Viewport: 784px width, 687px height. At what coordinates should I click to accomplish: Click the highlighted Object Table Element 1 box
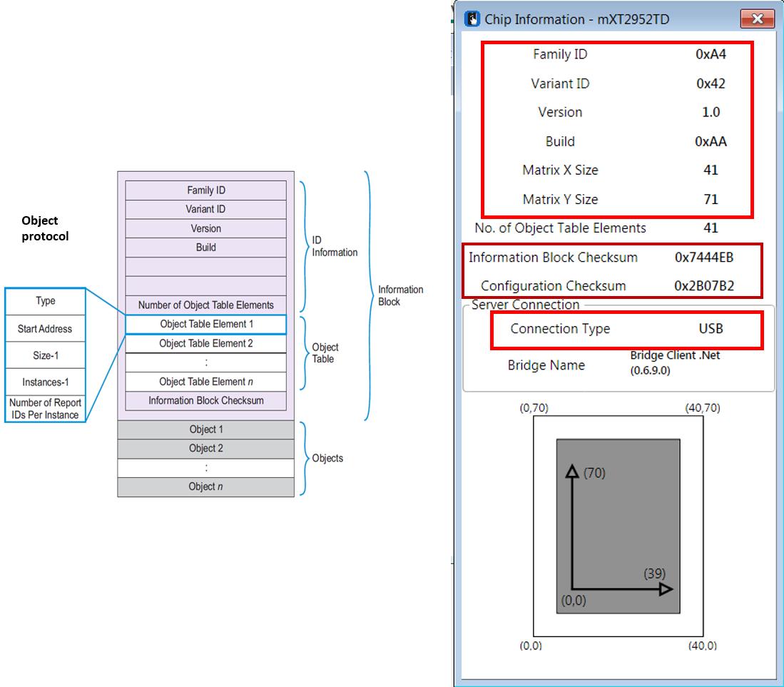(x=206, y=324)
